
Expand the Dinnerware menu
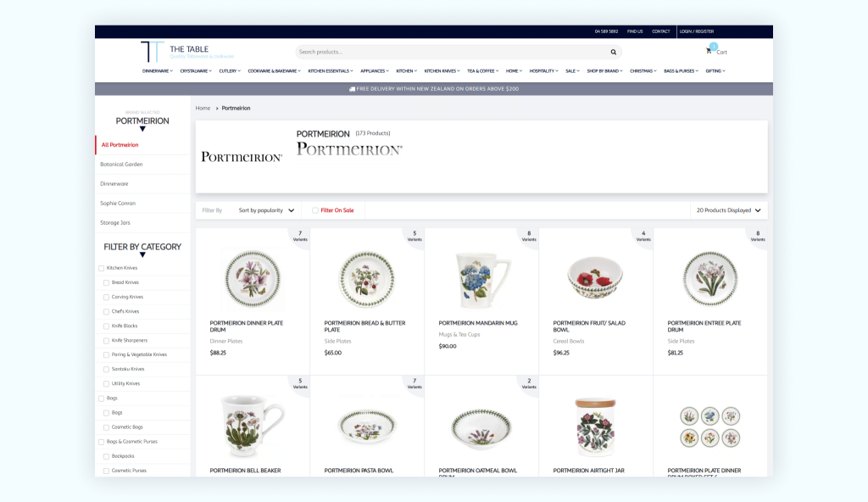pos(157,71)
